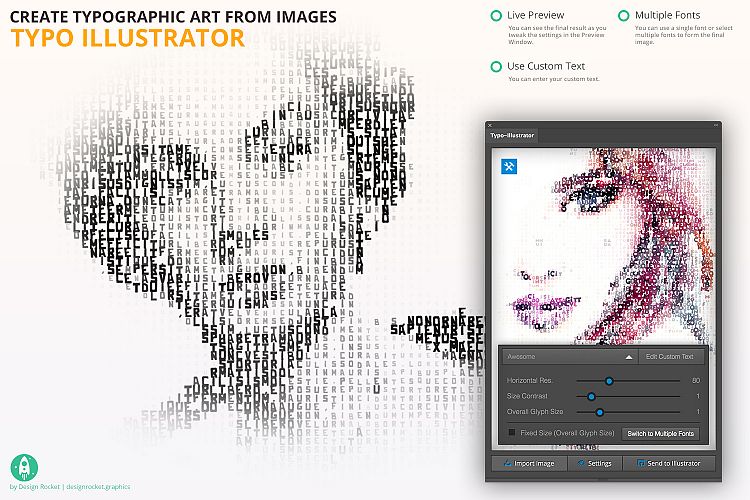Image resolution: width=750 pixels, height=500 pixels.
Task: Click the Design Rocket logo icon
Action: [x=24, y=467]
